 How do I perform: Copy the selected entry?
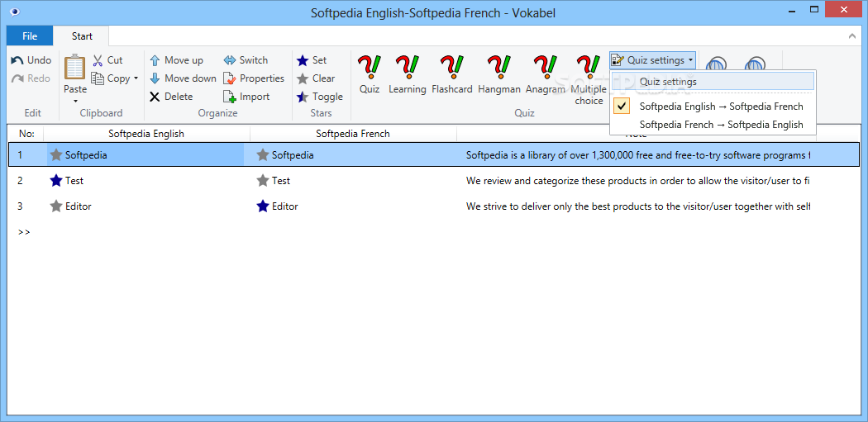110,78
